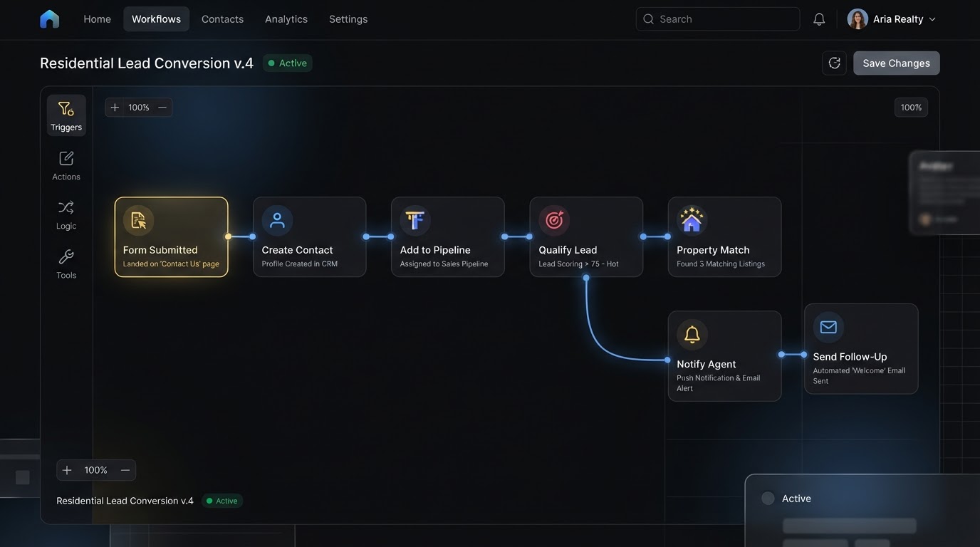
Task: Click the Aria Realty profile avatar
Action: pyautogui.click(x=857, y=19)
